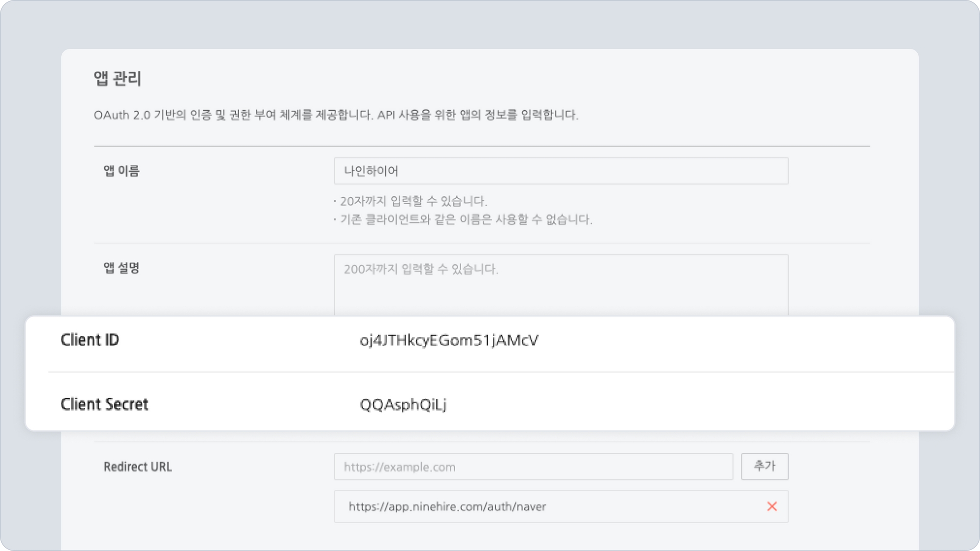
Task: Click the 앱 이름 field label
Action: (121, 171)
